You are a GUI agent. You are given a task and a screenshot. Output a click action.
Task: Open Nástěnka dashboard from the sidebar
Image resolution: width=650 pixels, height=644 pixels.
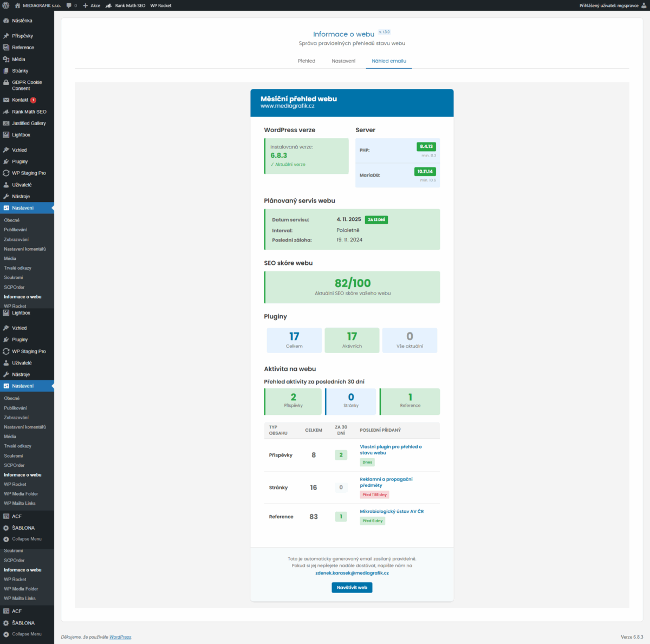click(x=22, y=21)
